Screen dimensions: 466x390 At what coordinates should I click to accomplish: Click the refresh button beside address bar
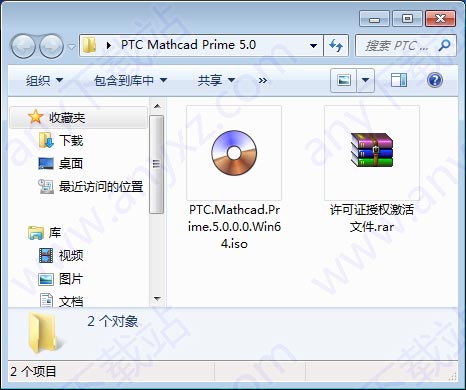click(x=336, y=45)
